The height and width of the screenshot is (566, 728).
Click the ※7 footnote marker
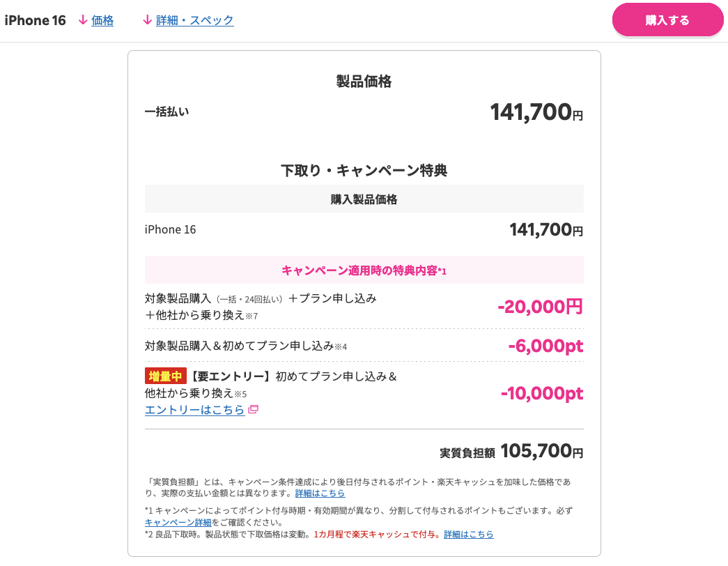tap(251, 316)
